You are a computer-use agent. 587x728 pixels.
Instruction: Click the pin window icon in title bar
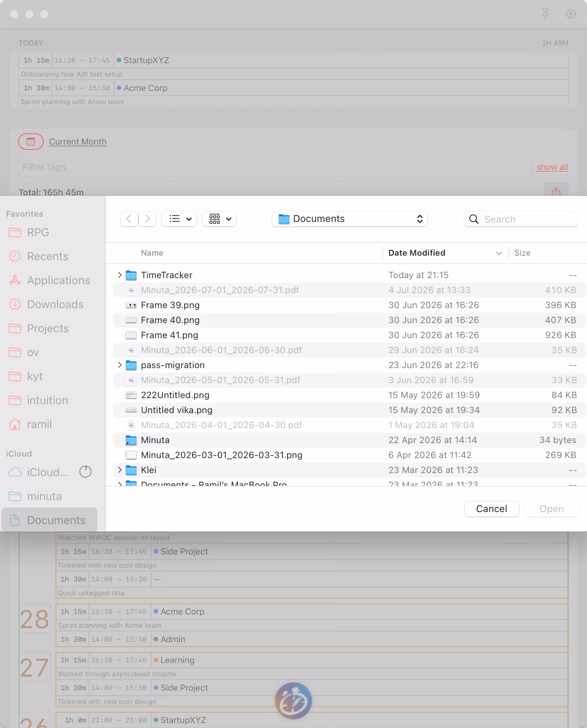point(545,14)
